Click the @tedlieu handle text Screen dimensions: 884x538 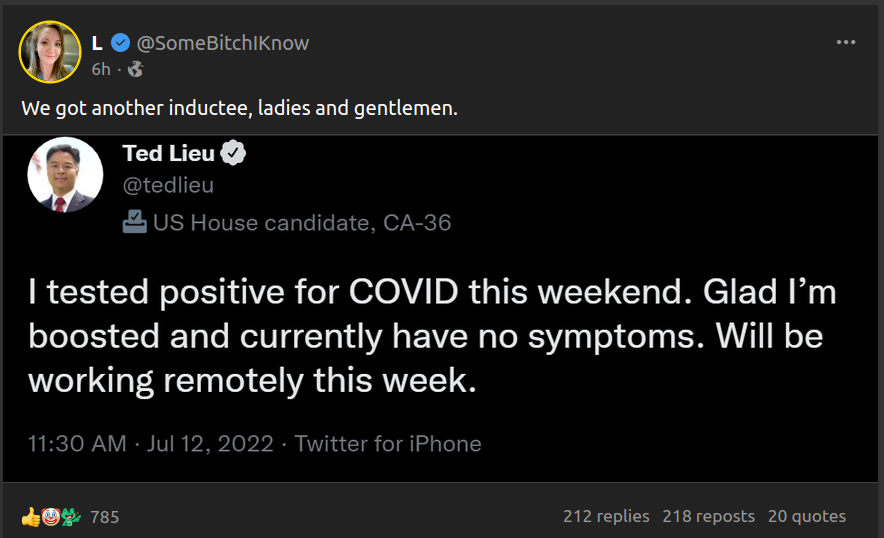point(168,185)
